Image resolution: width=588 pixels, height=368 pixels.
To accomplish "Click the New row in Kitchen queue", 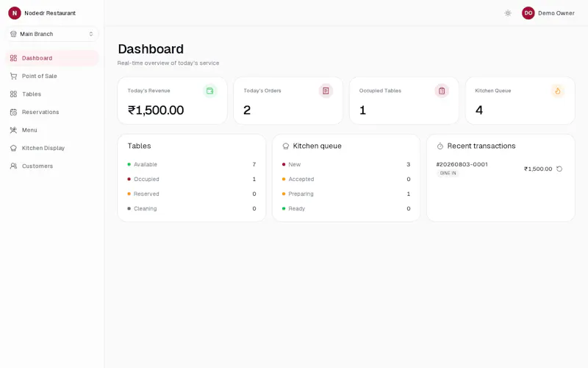I will (346, 164).
